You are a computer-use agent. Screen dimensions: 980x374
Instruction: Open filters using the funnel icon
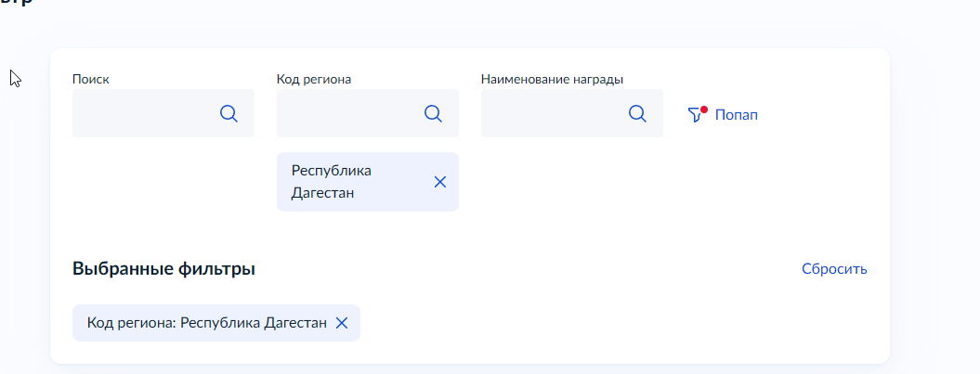click(x=695, y=115)
